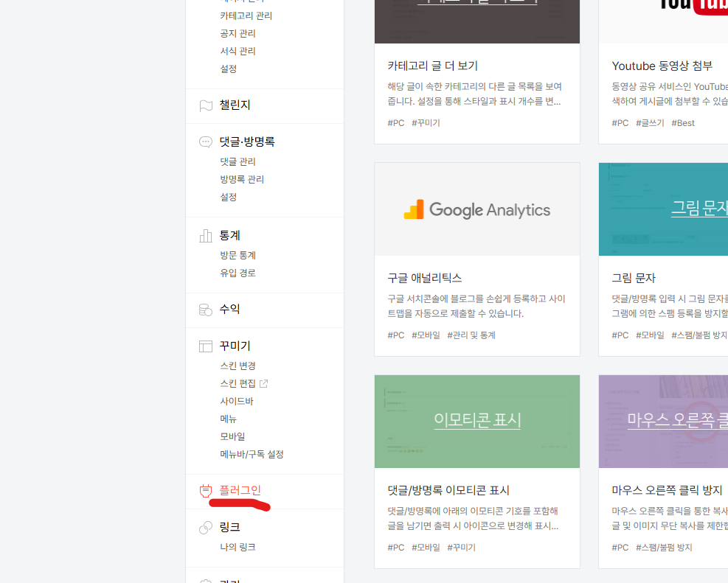Open 메뉴바/구독 설정

[252, 453]
